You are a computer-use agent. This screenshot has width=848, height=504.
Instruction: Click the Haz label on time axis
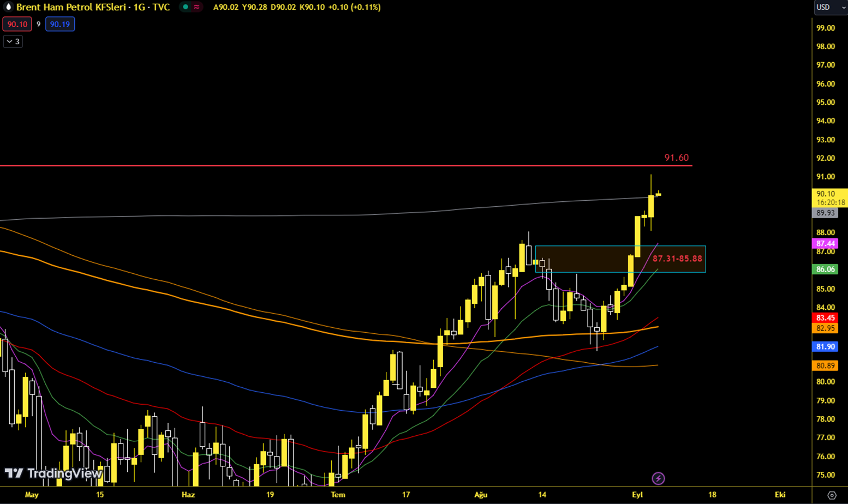188,495
